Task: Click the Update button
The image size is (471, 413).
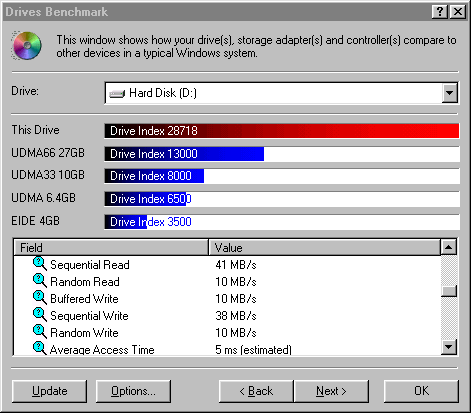Action: (49, 391)
